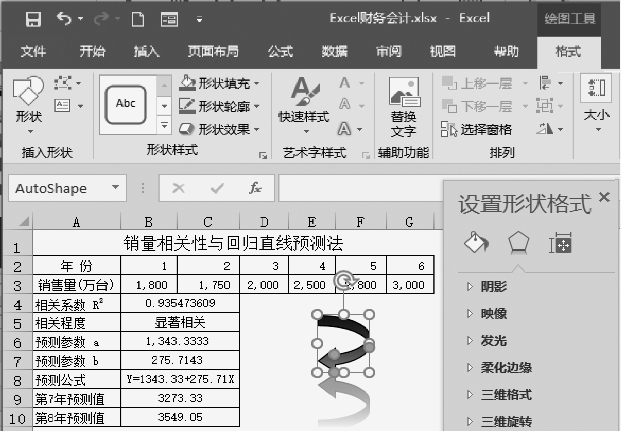Open the Customize Quick Access Toolbar arrow

coord(200,19)
